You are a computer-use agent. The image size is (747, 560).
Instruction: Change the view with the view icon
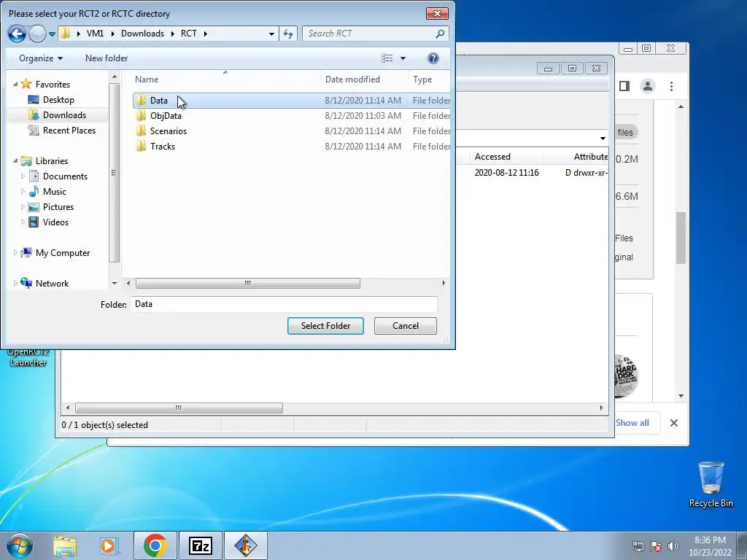click(x=387, y=58)
